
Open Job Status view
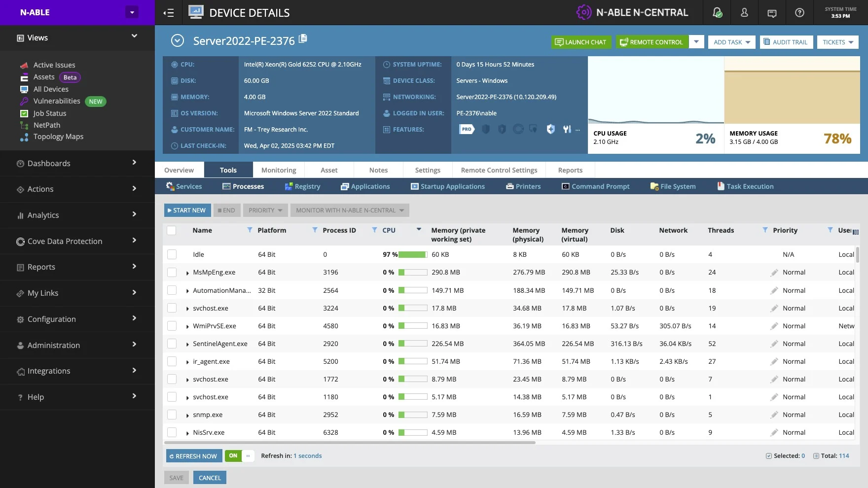click(x=50, y=113)
